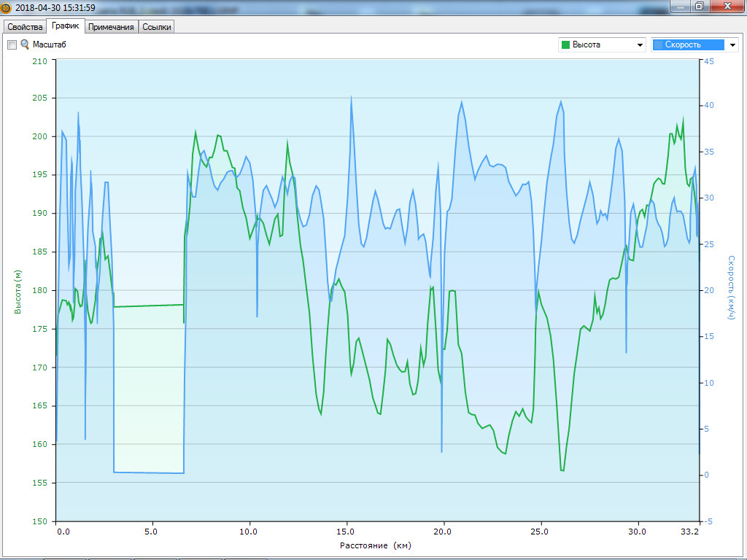Close the track details window

(725, 6)
